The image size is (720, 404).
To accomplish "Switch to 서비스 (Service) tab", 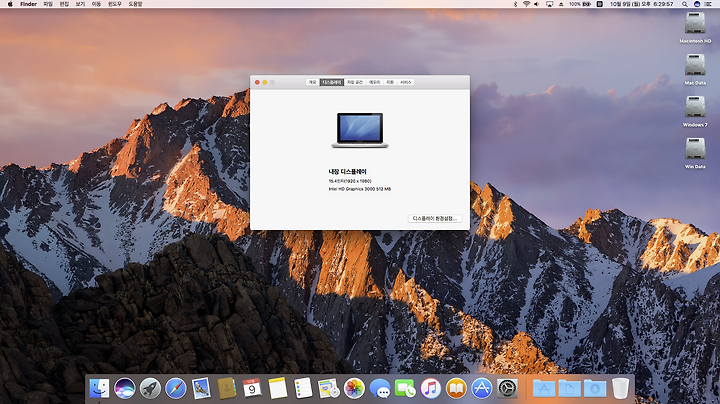I will [x=405, y=82].
